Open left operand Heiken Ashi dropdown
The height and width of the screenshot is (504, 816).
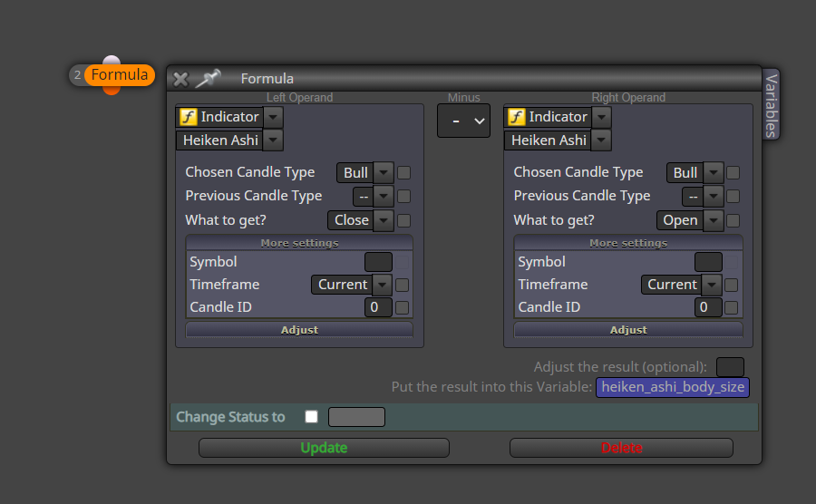coord(273,141)
